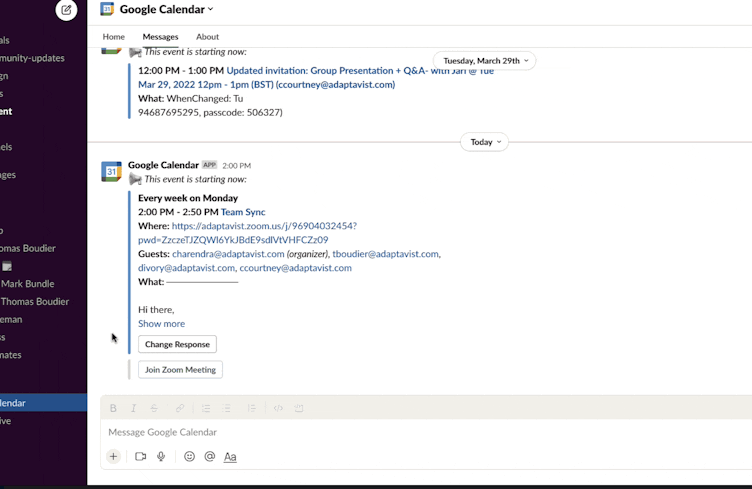Toggle strikethrough formatting in composer

pyautogui.click(x=154, y=408)
